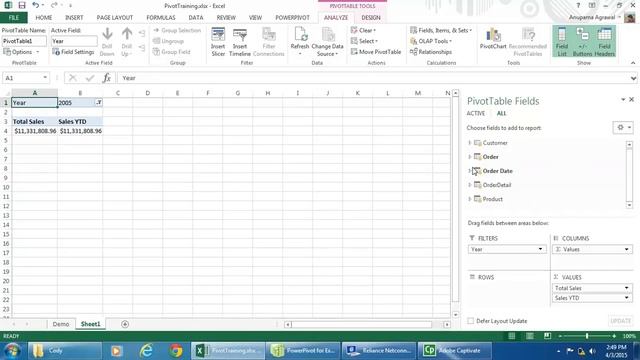
Task: Switch to Normal view in status bar
Action: click(511, 336)
